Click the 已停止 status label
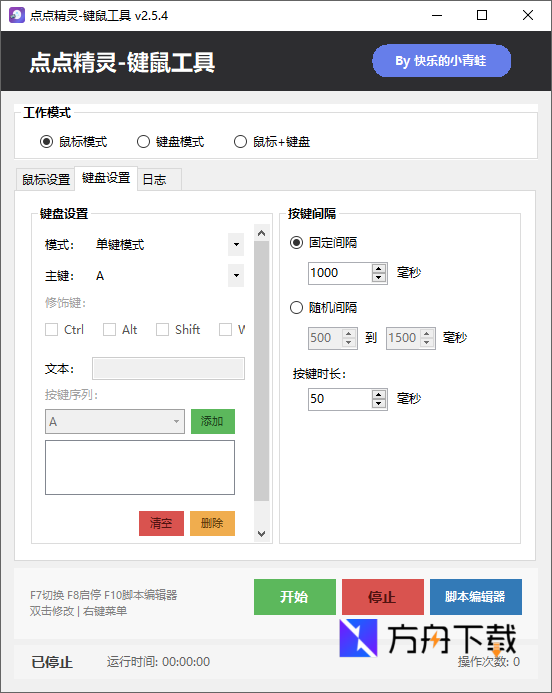The image size is (552, 693). [x=52, y=662]
